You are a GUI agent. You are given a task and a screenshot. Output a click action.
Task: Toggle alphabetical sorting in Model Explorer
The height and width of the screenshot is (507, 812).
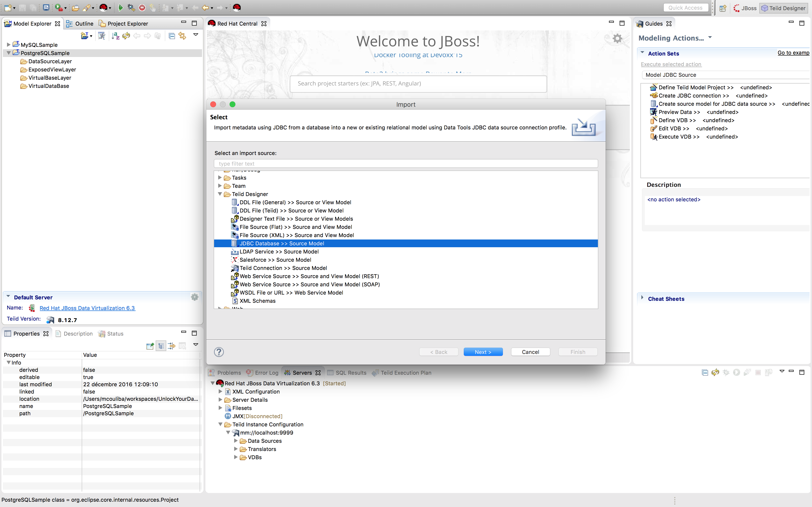(116, 36)
